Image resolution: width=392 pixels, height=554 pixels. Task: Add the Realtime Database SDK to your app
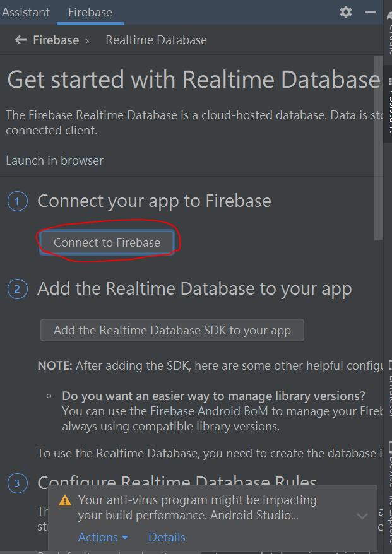click(x=172, y=330)
